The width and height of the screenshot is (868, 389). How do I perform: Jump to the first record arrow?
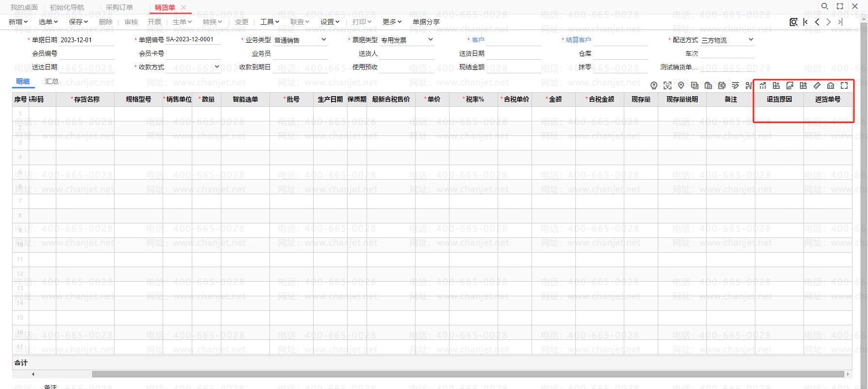805,22
